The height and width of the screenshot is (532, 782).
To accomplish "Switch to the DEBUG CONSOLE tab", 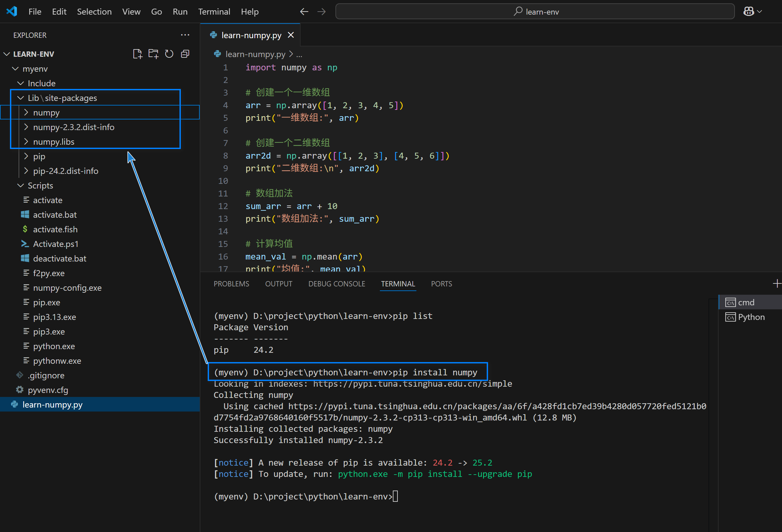I will point(336,284).
